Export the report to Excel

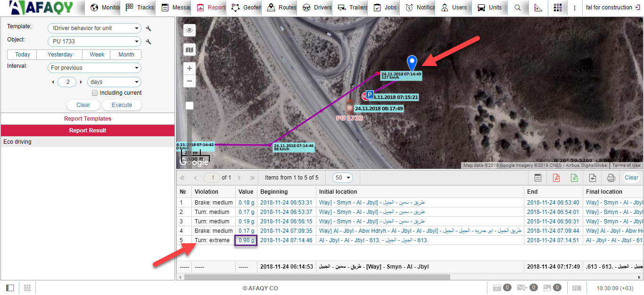tap(574, 178)
